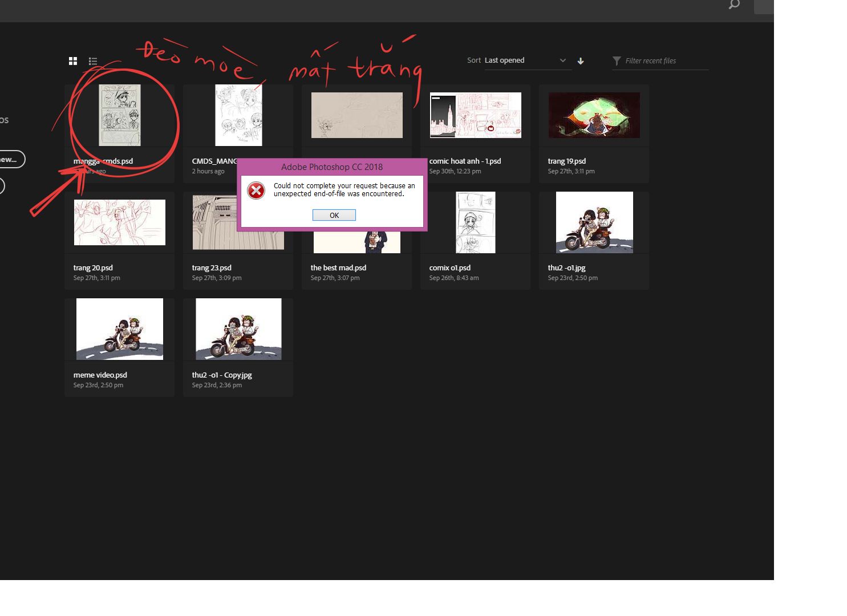Switch to grid view
This screenshot has width=847, height=616.
[73, 61]
